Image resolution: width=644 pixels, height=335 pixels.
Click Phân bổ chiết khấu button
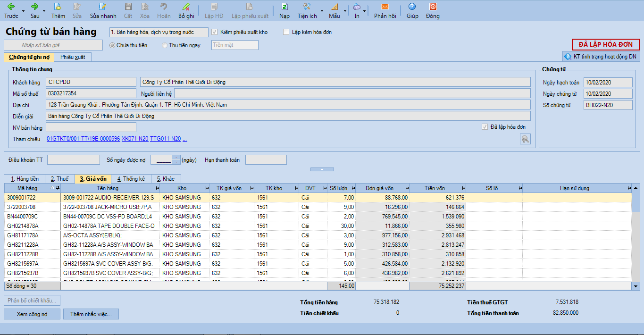point(32,300)
